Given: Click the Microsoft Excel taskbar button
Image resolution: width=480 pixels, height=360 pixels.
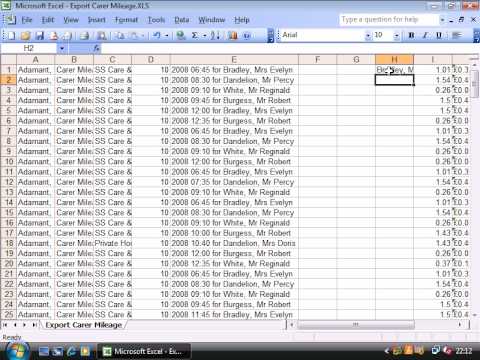Looking at the screenshot, I should click(x=144, y=351).
